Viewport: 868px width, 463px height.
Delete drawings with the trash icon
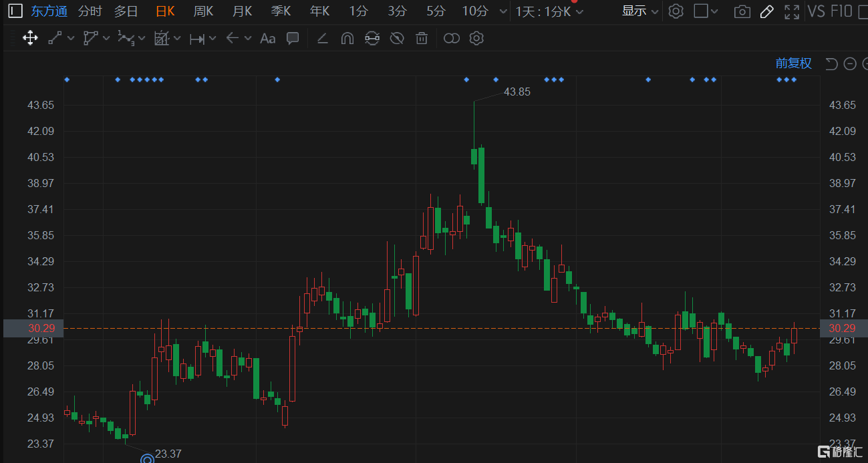pyautogui.click(x=422, y=38)
